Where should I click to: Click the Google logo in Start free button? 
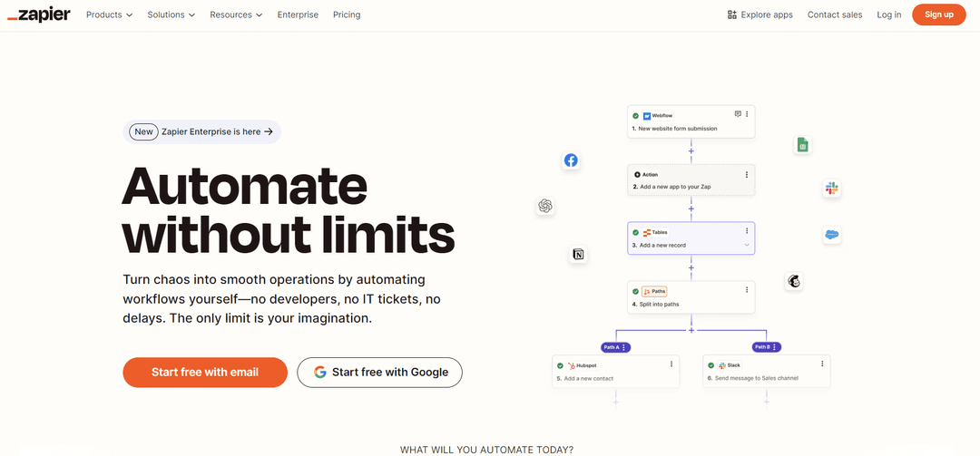pyautogui.click(x=320, y=373)
